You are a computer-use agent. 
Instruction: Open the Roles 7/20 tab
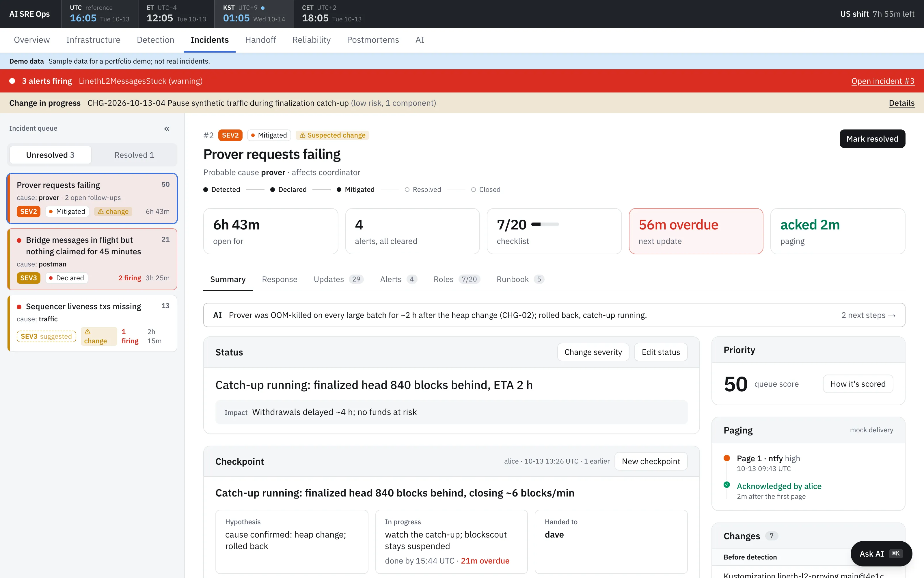(x=457, y=279)
